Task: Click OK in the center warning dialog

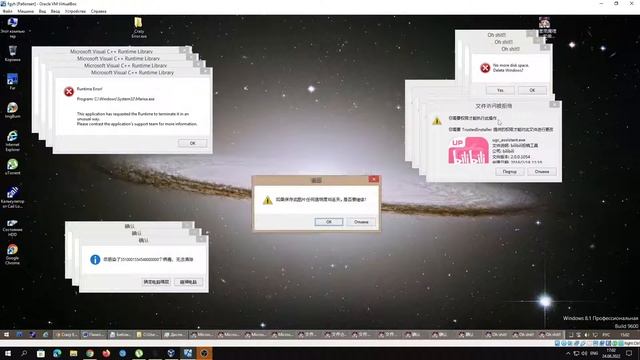Action: pos(329,222)
